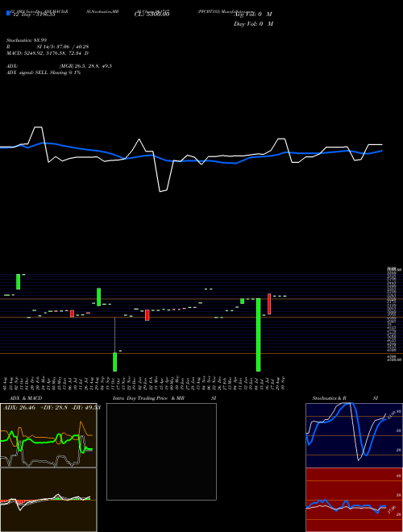Click the 'ADX: 26.46 +DY: 28.8 -DY: 49.53' readout
This screenshot has width=403, height=532.
(52, 408)
